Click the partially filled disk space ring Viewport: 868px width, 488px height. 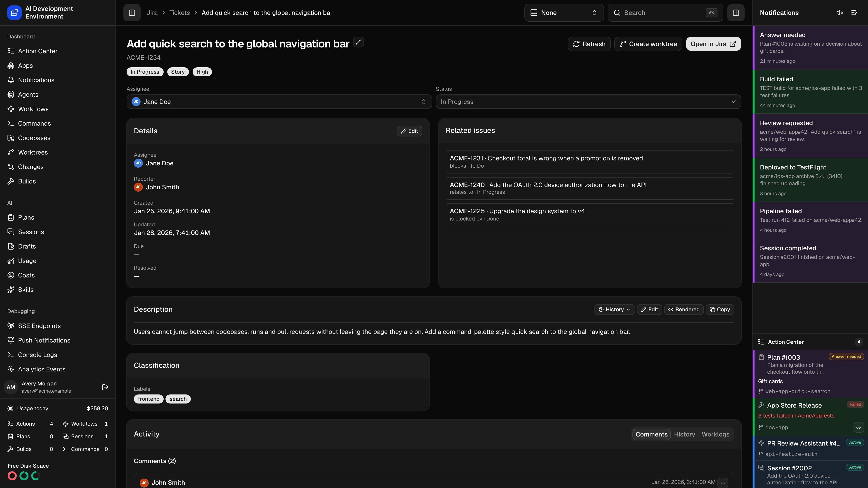36,476
